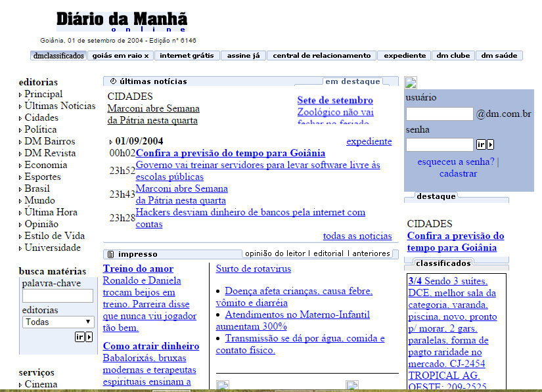Open the editorias 'Todas' dropdown

[58, 322]
